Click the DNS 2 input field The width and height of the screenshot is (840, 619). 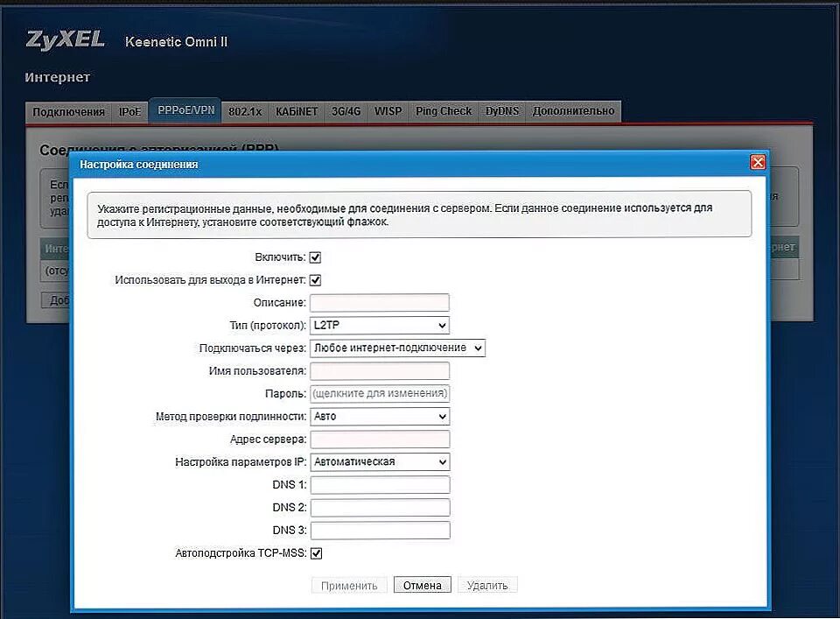(381, 508)
